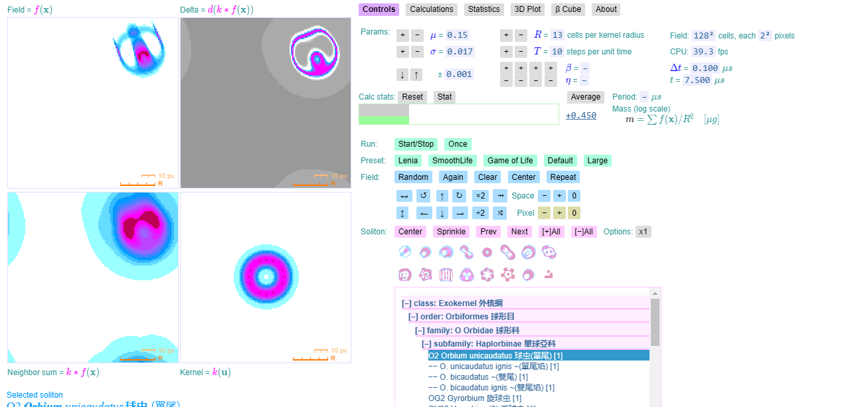Shift the field up with the ↑ arrow
The image size is (868, 407).
442,196
